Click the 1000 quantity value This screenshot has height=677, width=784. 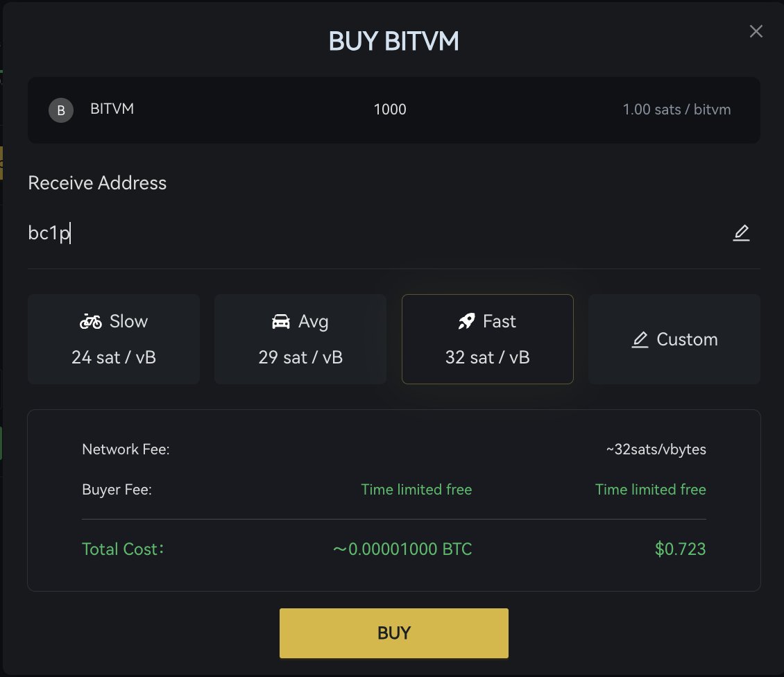click(x=390, y=110)
